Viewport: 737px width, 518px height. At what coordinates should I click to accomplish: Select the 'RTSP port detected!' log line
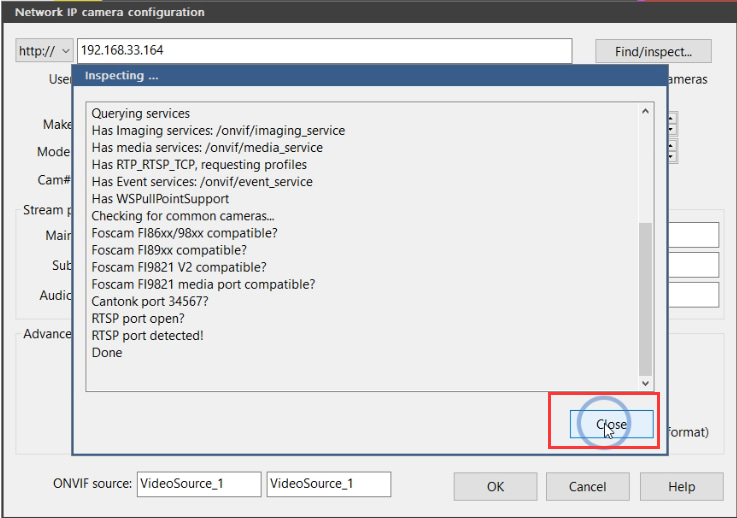pos(148,336)
